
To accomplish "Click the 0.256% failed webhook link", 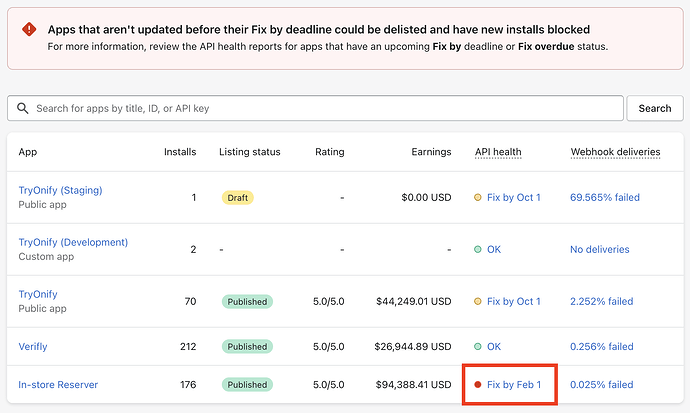I will pos(602,347).
